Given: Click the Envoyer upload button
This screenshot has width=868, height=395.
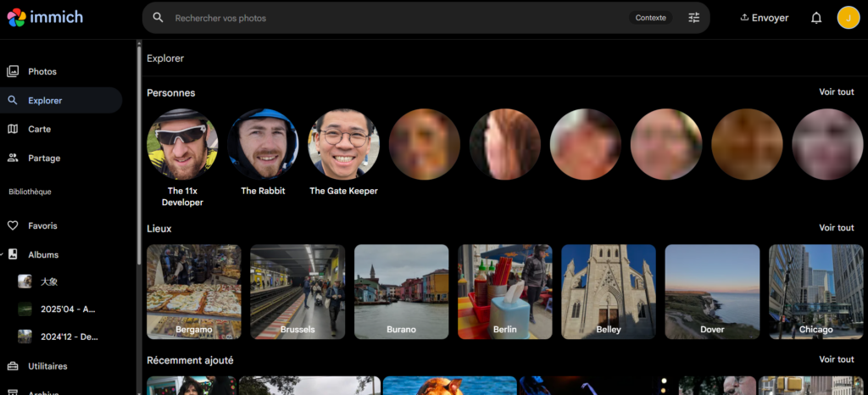Looking at the screenshot, I should tap(765, 18).
